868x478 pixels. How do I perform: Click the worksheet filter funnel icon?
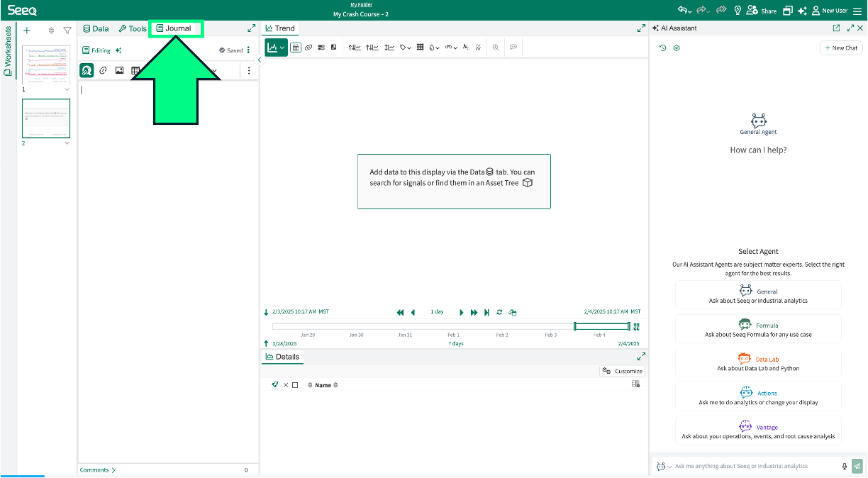coord(67,30)
